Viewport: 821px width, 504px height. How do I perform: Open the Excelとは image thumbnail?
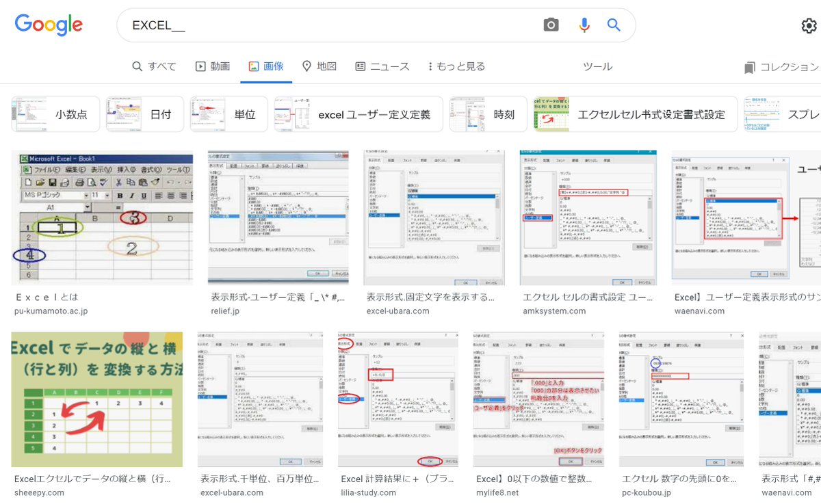tap(102, 218)
